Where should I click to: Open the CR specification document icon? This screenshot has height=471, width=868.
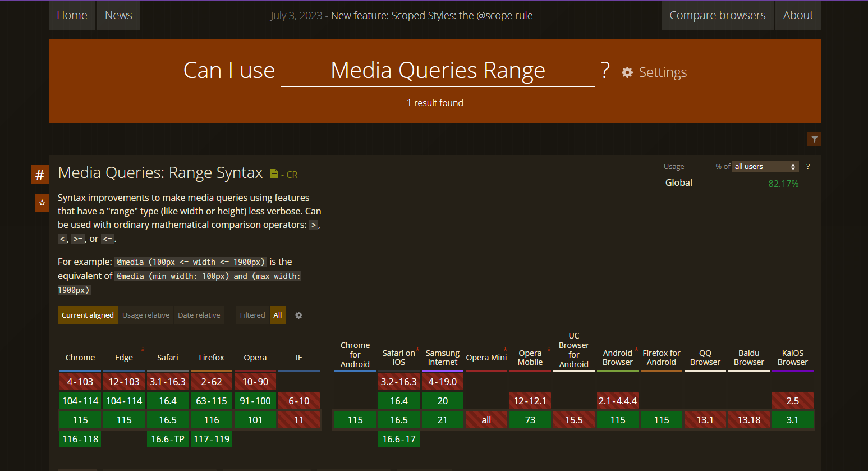pos(274,174)
